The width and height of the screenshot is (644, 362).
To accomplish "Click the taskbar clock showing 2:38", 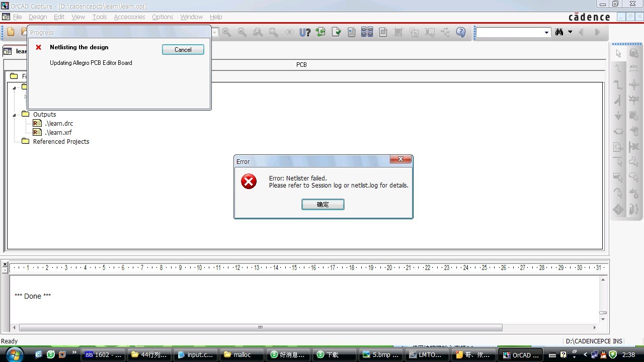I will tap(628, 354).
